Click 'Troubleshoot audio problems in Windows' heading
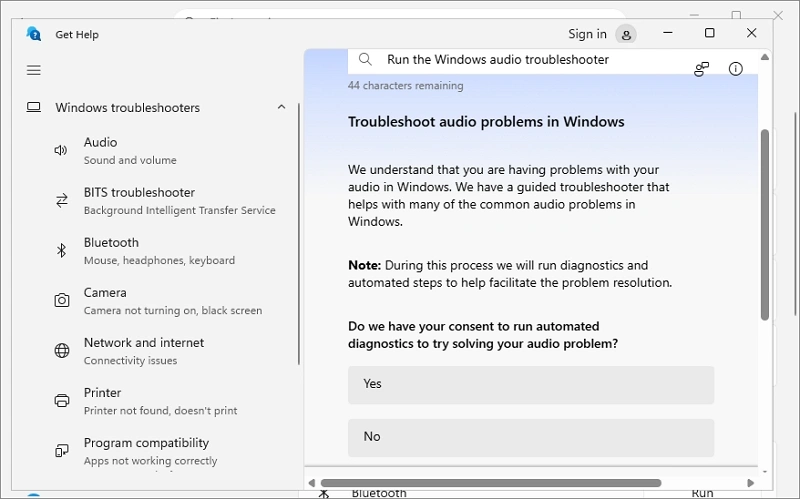Viewport: 800px width, 499px height. pyautogui.click(x=486, y=122)
